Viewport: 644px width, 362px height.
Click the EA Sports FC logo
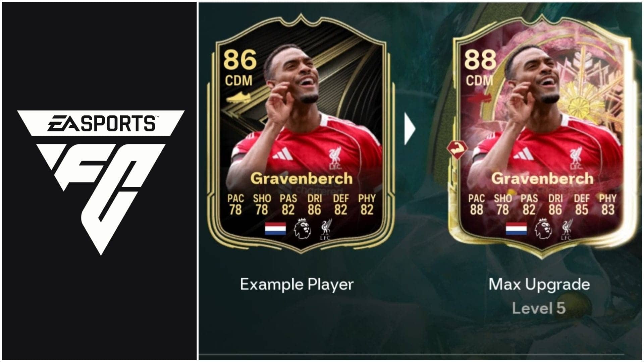tap(101, 183)
